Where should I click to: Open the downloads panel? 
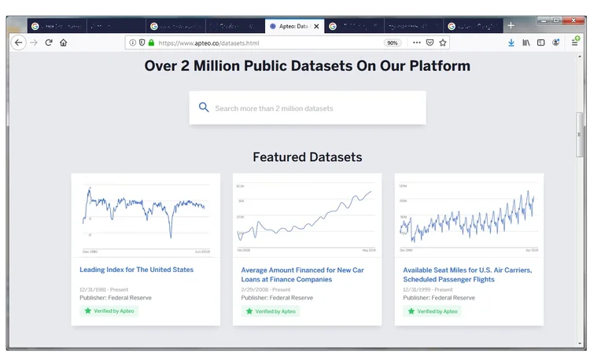(511, 43)
